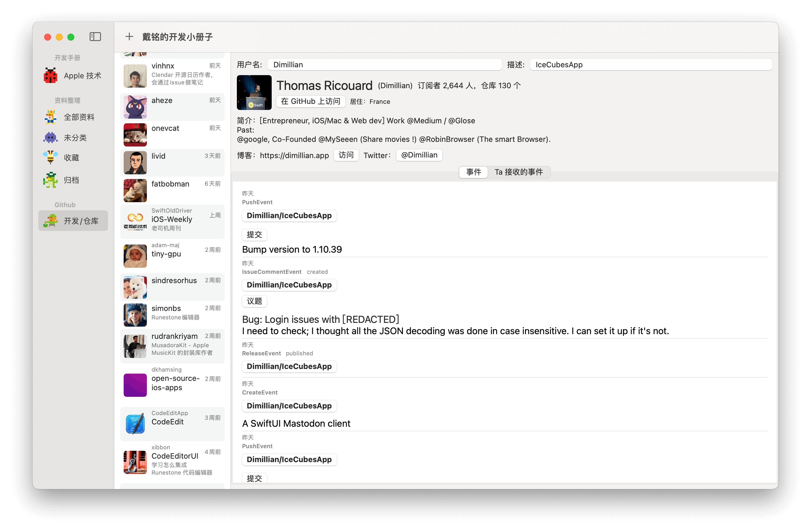Select CodeEditorUI repository row title

pyautogui.click(x=175, y=456)
